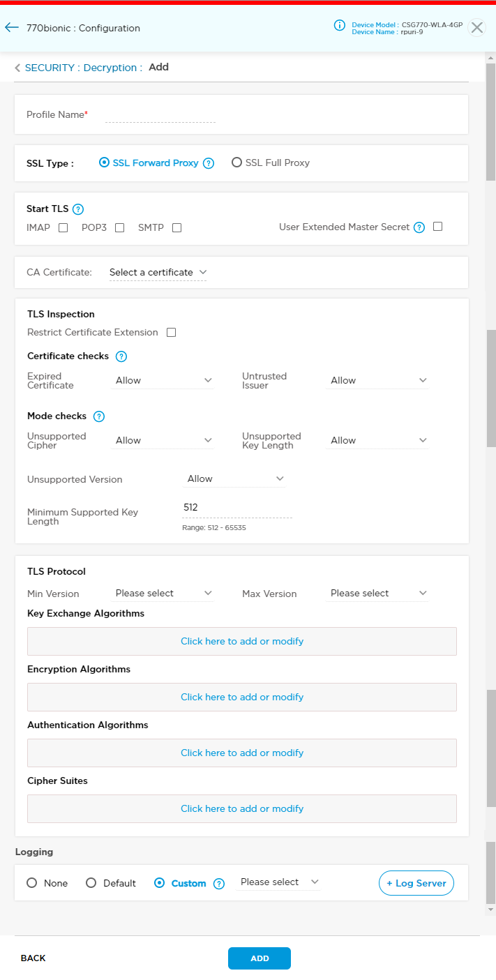Viewport: 496px width, 980px height.
Task: Open the CA Certificate dropdown
Action: coord(157,273)
